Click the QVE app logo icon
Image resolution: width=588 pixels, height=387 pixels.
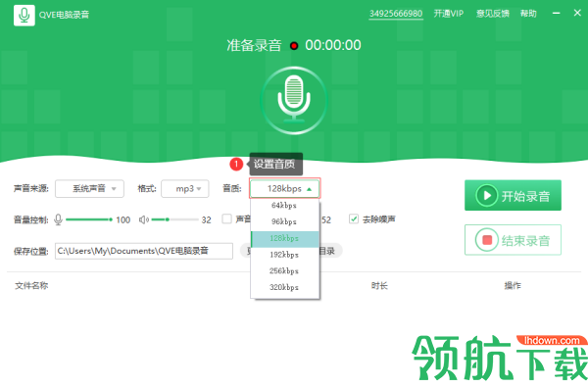click(24, 16)
